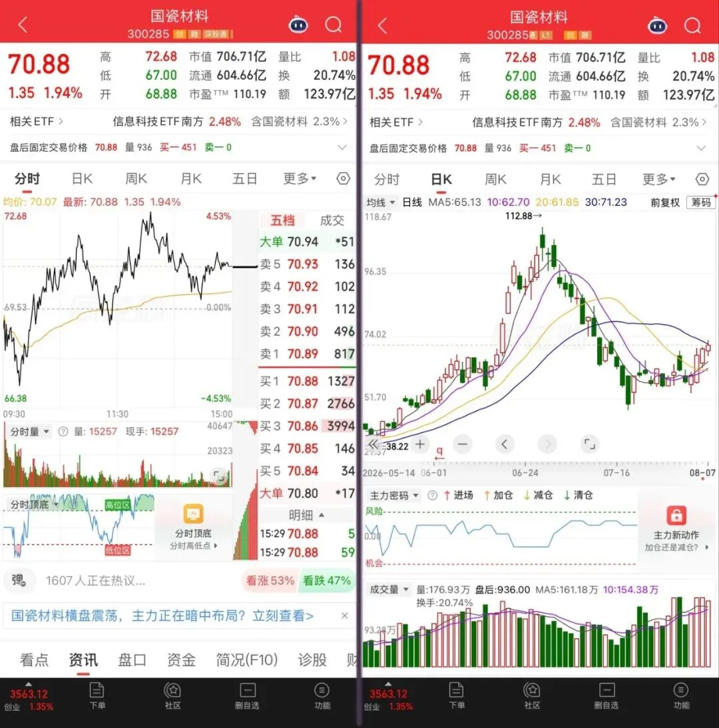Open 加仓还是减仓? link
The image size is (719, 728).
point(677,548)
